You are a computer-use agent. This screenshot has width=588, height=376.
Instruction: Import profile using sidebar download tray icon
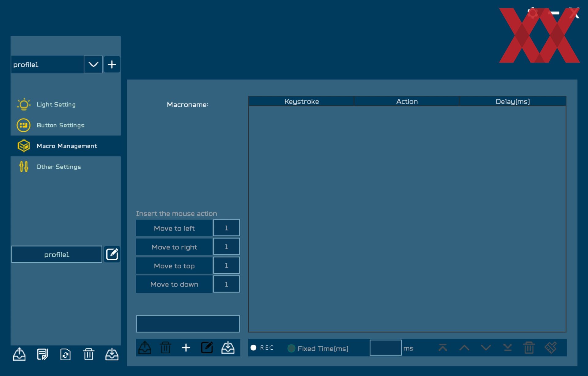click(x=112, y=354)
